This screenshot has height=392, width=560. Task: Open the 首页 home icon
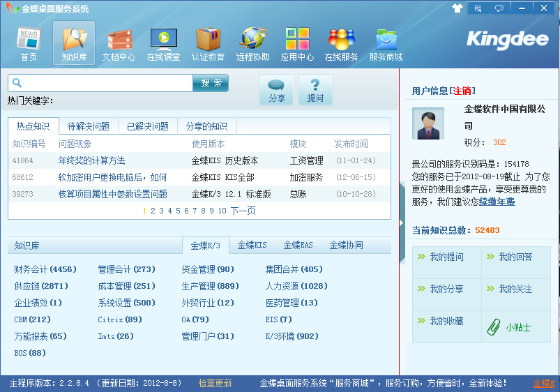click(29, 43)
